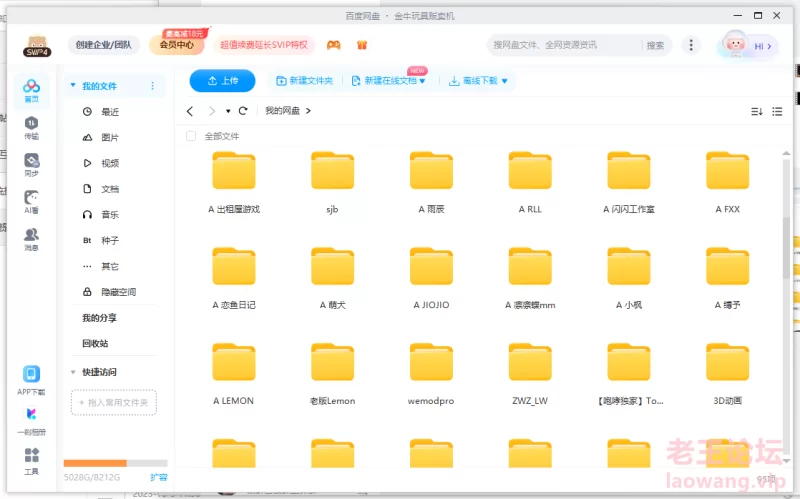
Task: Open the A RLL folder
Action: 530,183
